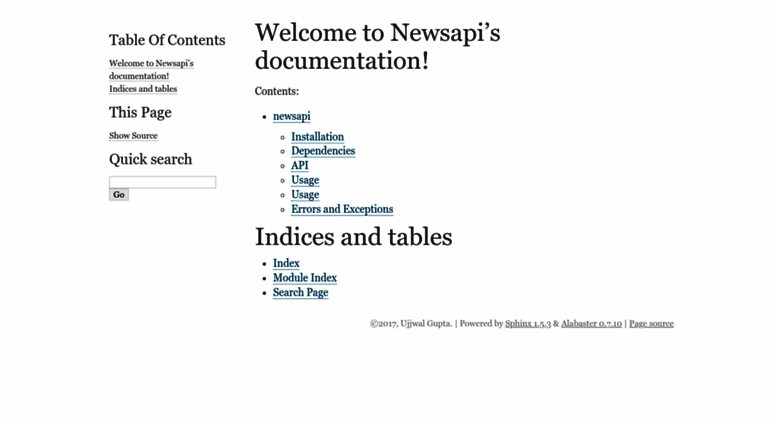The image size is (777, 423).
Task: Open the sidebar Indices and tables link
Action: [143, 89]
